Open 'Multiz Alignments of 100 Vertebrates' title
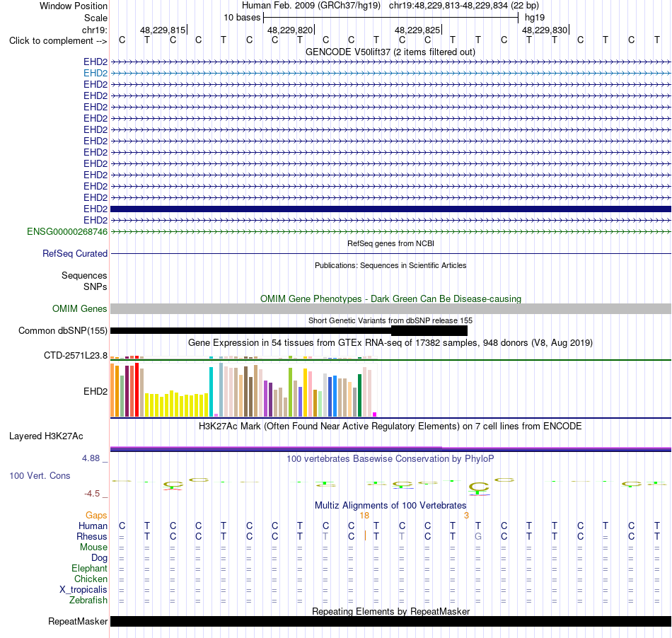 click(x=390, y=506)
